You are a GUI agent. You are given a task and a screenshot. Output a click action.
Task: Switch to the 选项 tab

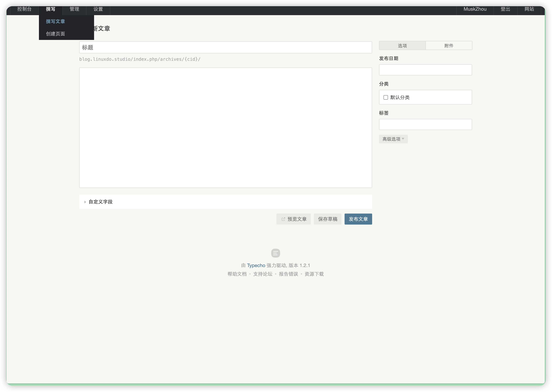pyautogui.click(x=402, y=46)
